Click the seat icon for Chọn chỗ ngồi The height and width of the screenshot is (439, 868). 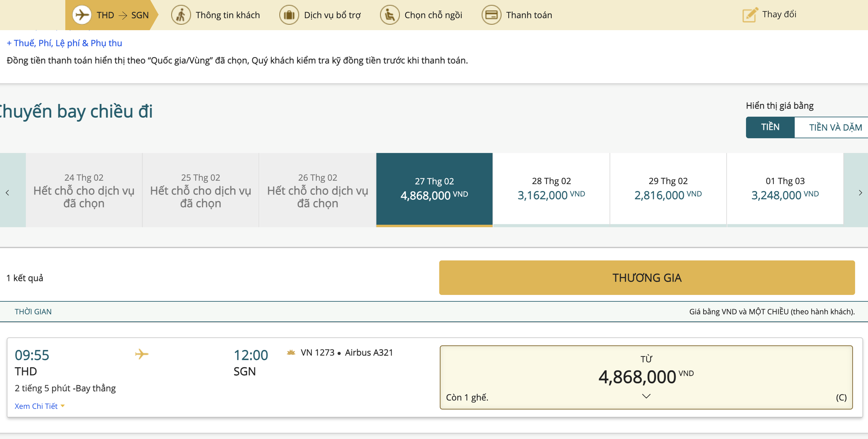[x=390, y=15]
